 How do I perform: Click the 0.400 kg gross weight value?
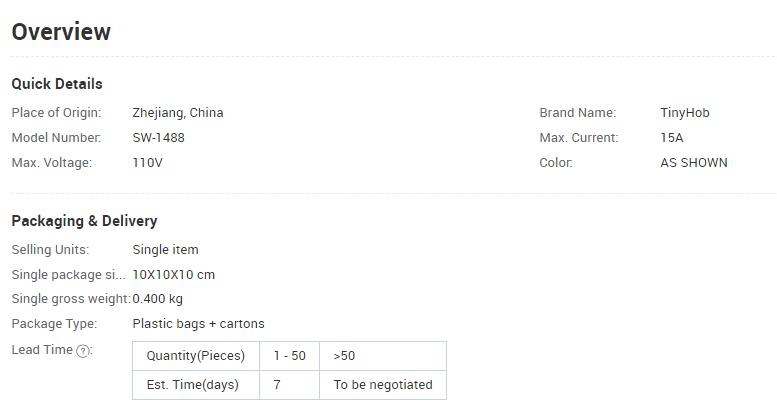pos(158,299)
